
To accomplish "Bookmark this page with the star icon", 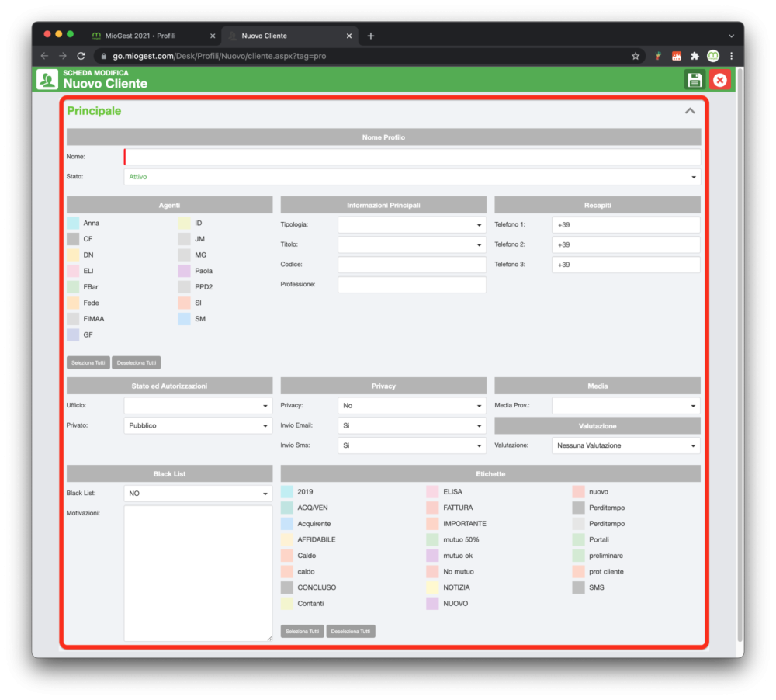I will pyautogui.click(x=636, y=56).
